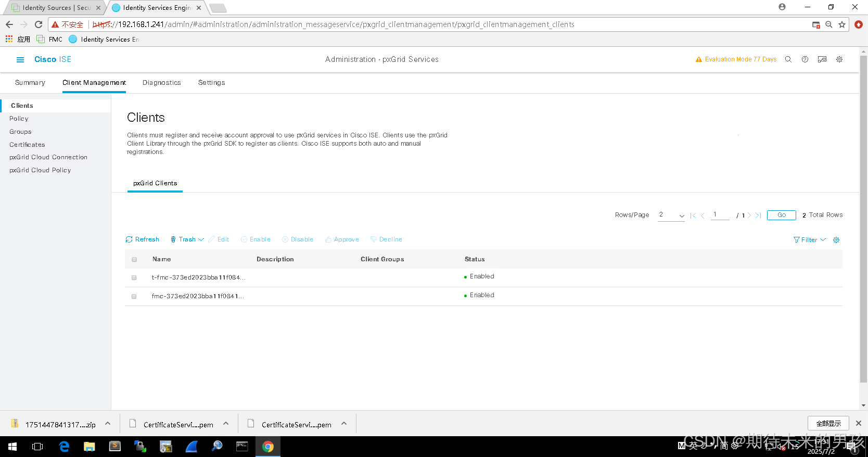
Task: Open pxGrid Cloud Policy sidebar item
Action: (x=40, y=170)
